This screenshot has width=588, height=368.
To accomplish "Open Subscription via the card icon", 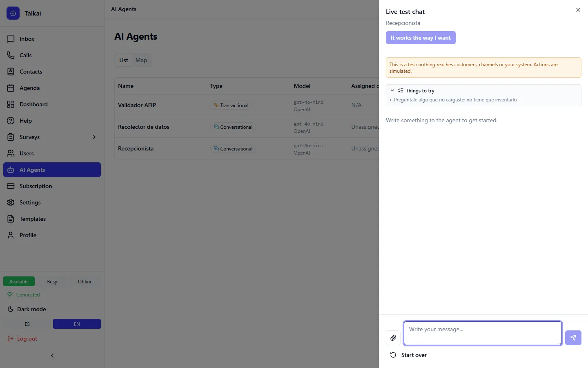I will point(11,186).
